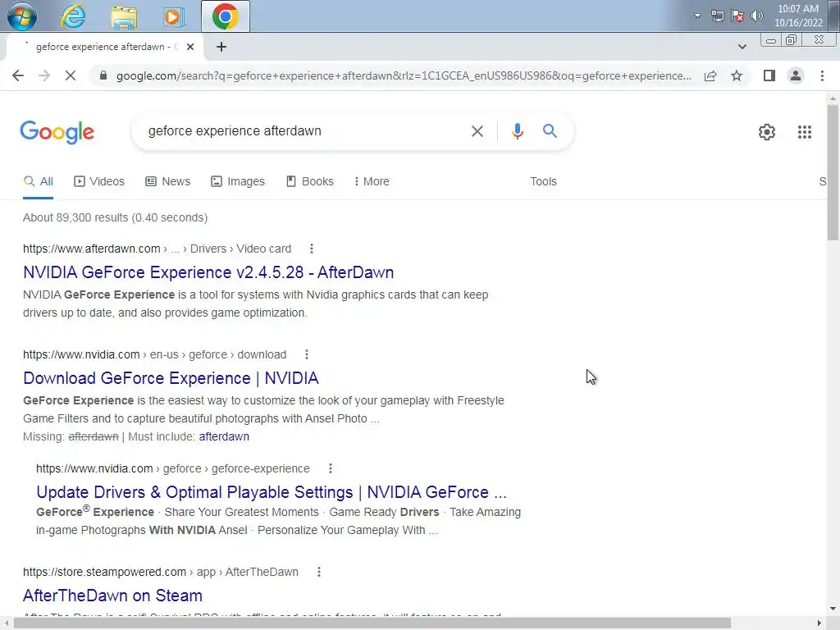The width and height of the screenshot is (840, 630).
Task: Select the All results tab
Action: pyautogui.click(x=38, y=181)
